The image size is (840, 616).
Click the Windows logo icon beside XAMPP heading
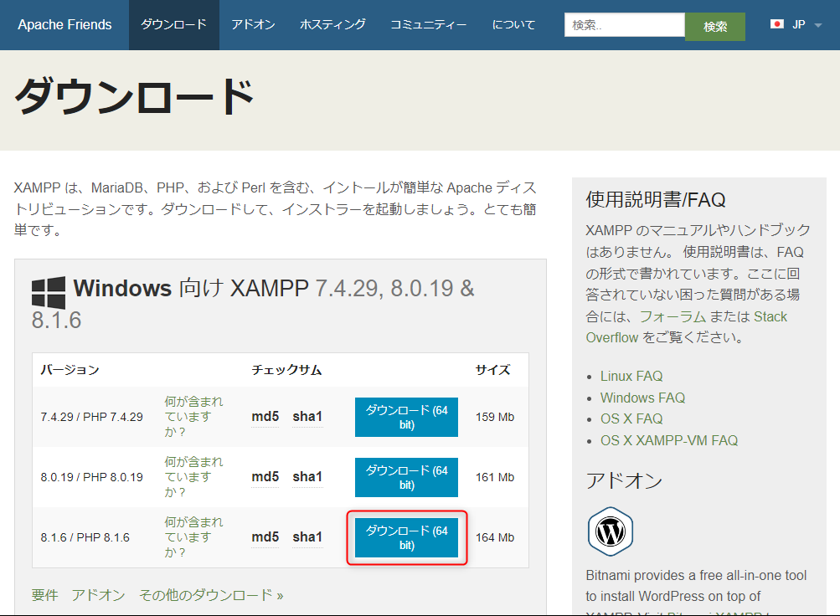click(49, 292)
